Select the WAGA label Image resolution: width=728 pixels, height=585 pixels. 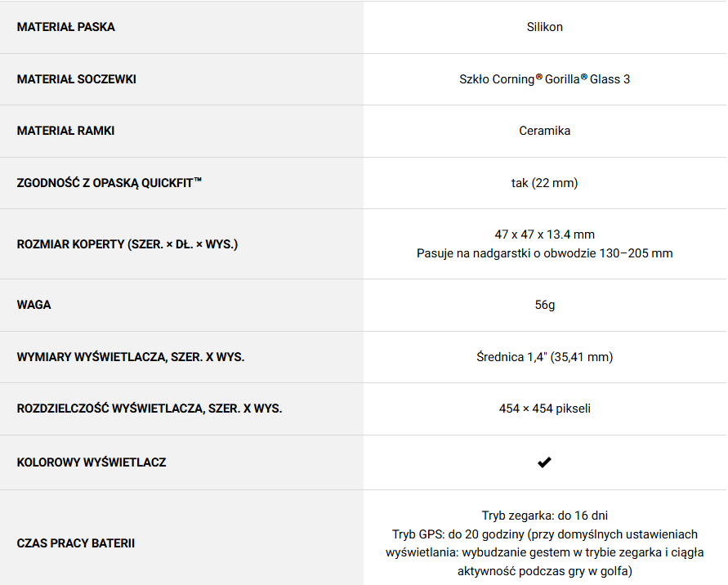[x=33, y=305]
